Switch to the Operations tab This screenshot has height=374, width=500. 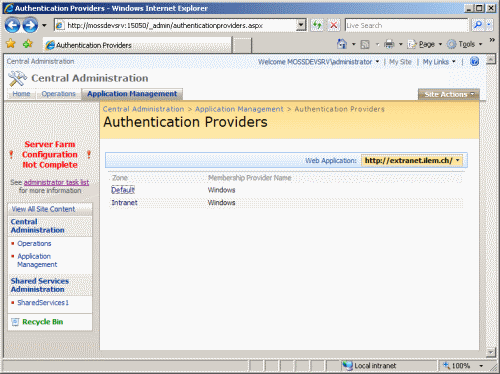(59, 94)
